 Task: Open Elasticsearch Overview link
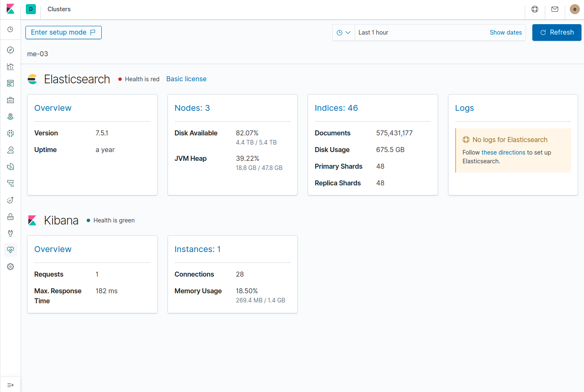pos(53,108)
